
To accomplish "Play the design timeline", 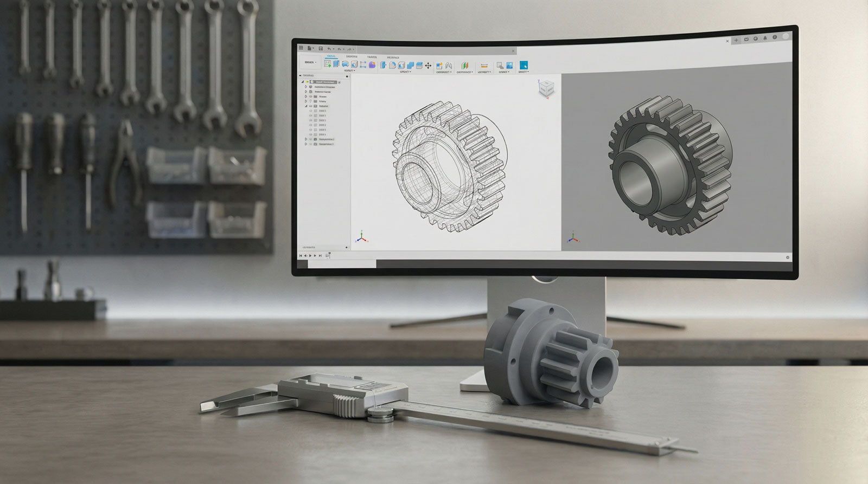I will [x=310, y=256].
